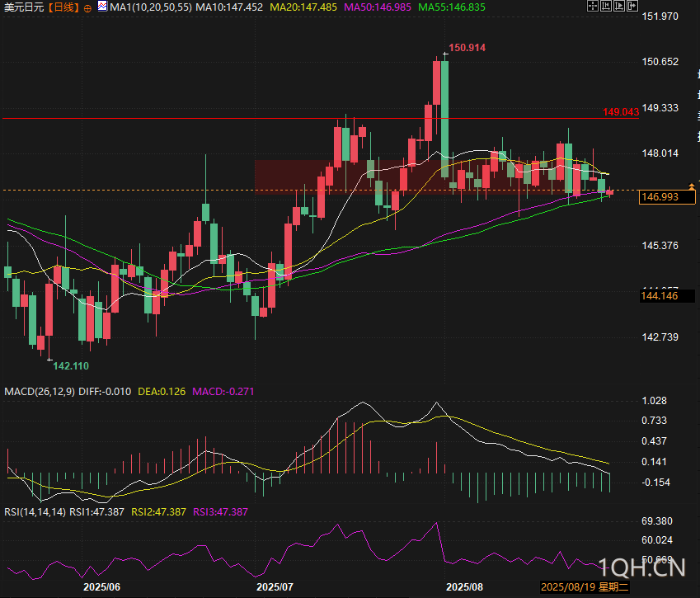This screenshot has height=598, width=700.
Task: Click the orange circled plus icon
Action: coord(87,7)
